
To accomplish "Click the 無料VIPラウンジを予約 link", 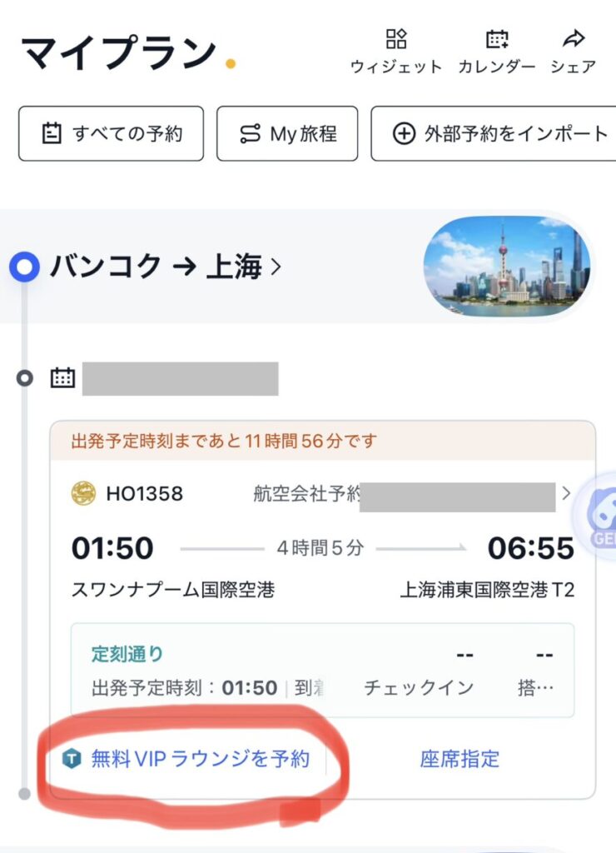I will pos(200,759).
